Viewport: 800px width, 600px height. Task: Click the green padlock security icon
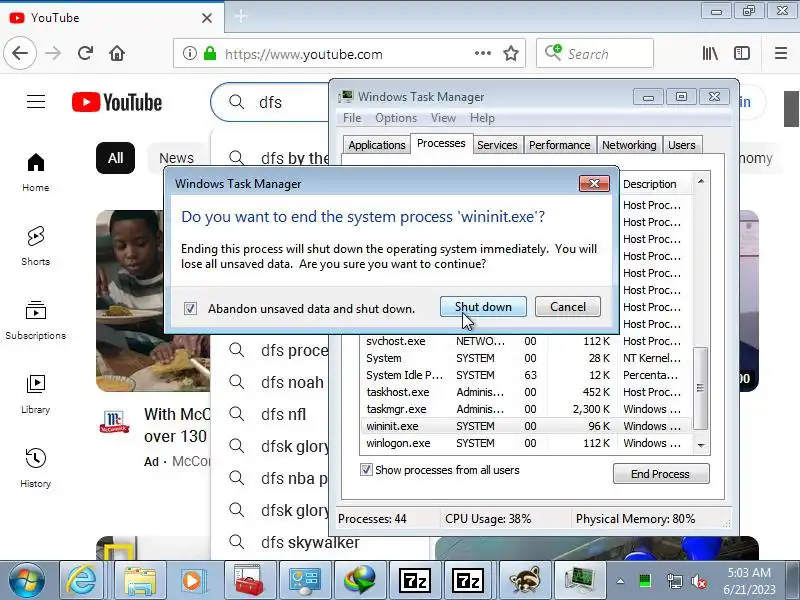coord(210,53)
